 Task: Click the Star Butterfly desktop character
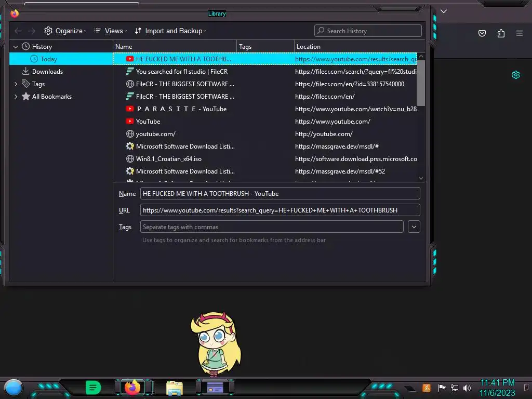point(216,344)
